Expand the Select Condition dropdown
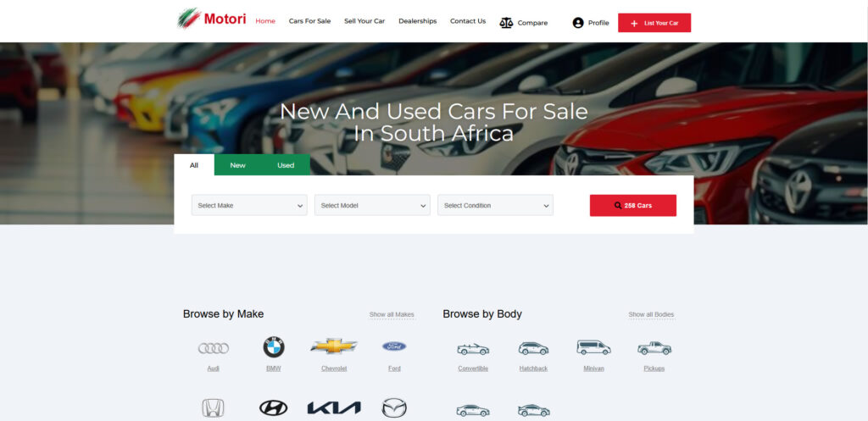Viewport: 868px width, 421px height. (495, 205)
